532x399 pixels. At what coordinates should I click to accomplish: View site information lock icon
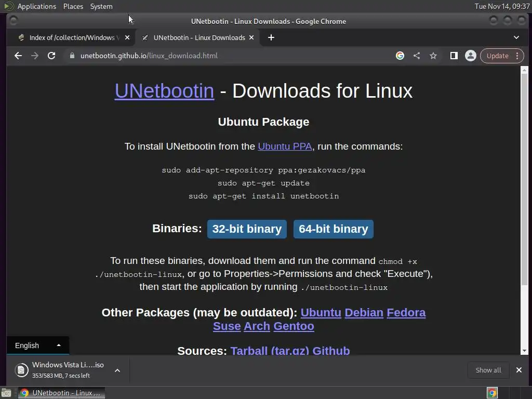click(x=72, y=56)
